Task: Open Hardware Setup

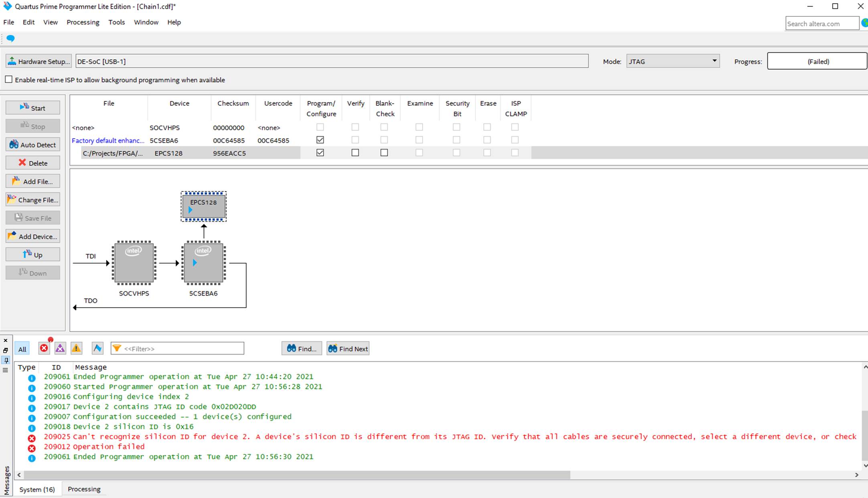Action: (38, 61)
